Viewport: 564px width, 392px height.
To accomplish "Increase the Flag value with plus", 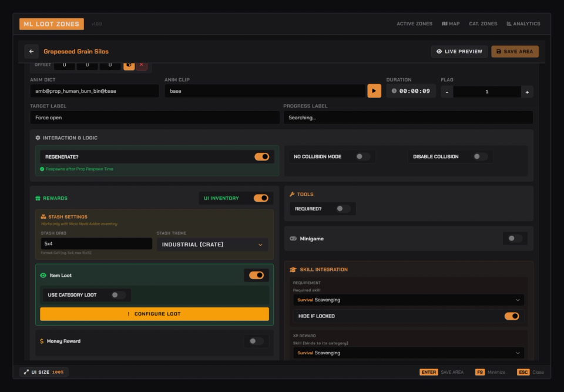I will (527, 92).
